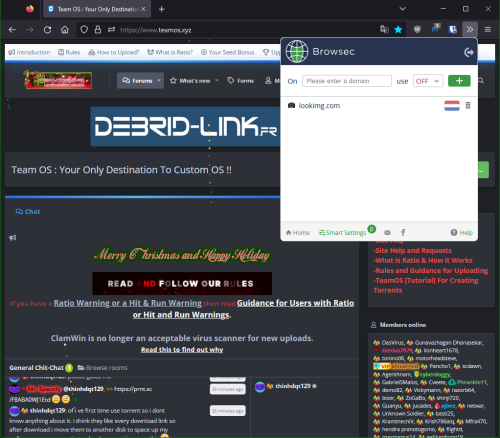This screenshot has width=500, height=438.
Task: Click the '29 minutes ago' message timestamp
Action: coord(228,389)
